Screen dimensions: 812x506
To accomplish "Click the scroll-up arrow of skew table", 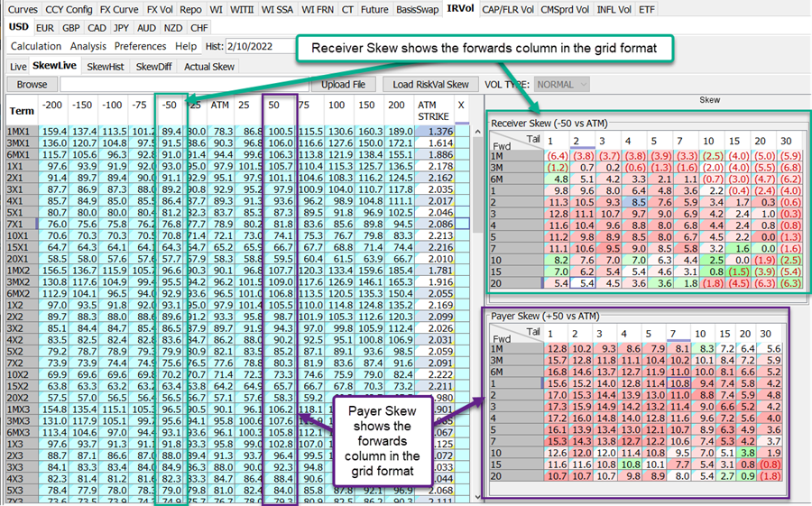I will coord(477,132).
